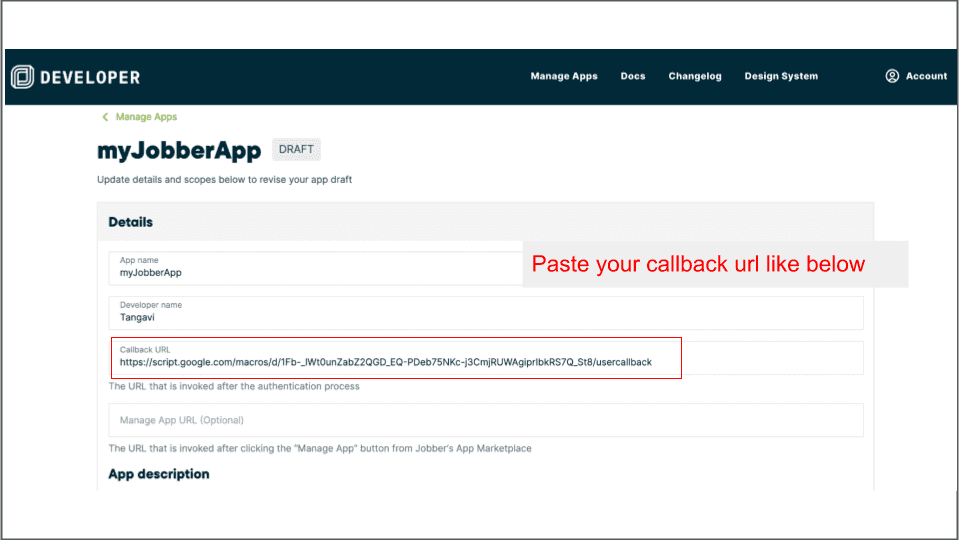Image resolution: width=960 pixels, height=540 pixels.
Task: Go to the Changelog page
Action: pos(695,76)
